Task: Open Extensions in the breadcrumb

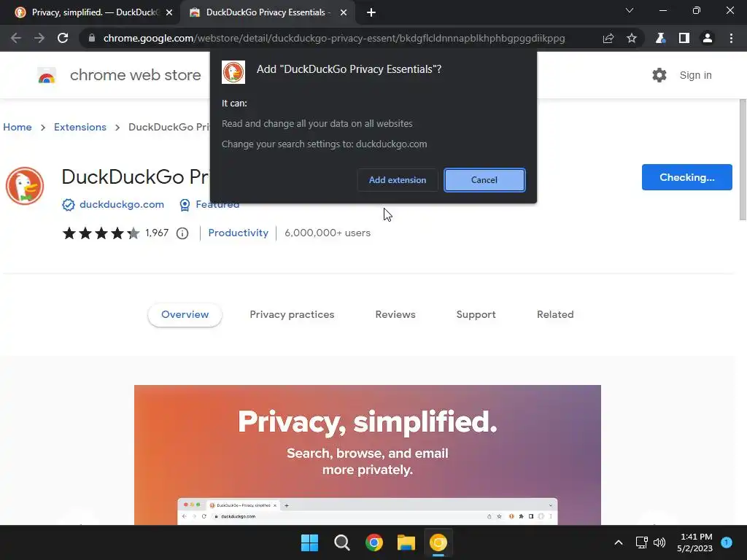Action: [x=80, y=127]
